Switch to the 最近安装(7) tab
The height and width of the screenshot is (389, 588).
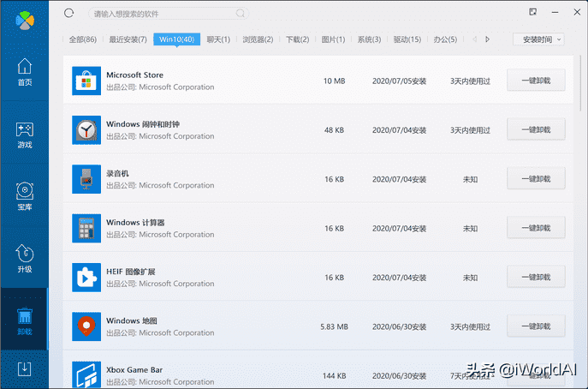pos(128,39)
